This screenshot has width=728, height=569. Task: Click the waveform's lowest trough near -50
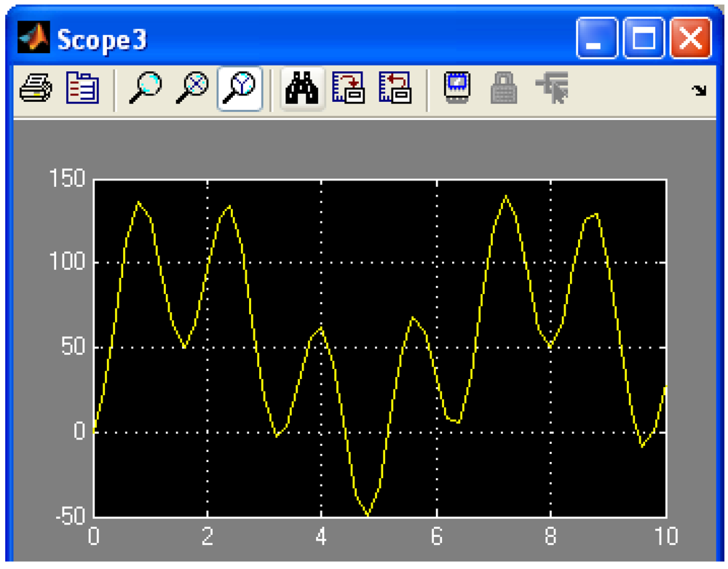click(368, 514)
